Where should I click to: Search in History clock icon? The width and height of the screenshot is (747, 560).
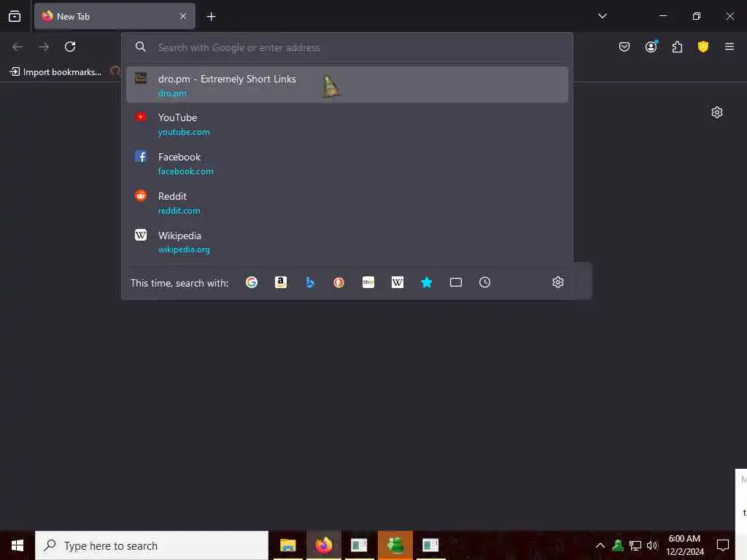484,282
